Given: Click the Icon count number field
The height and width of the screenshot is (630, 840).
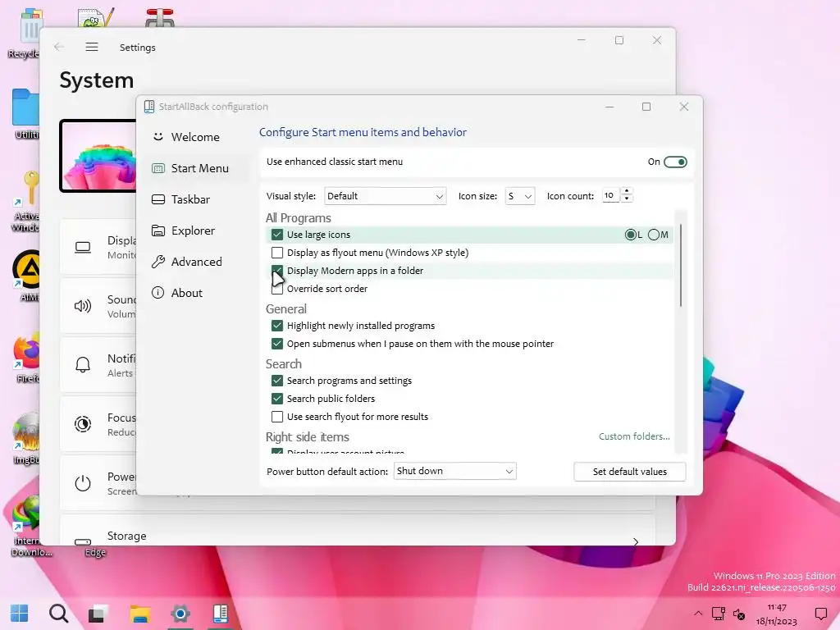Looking at the screenshot, I should pos(610,195).
